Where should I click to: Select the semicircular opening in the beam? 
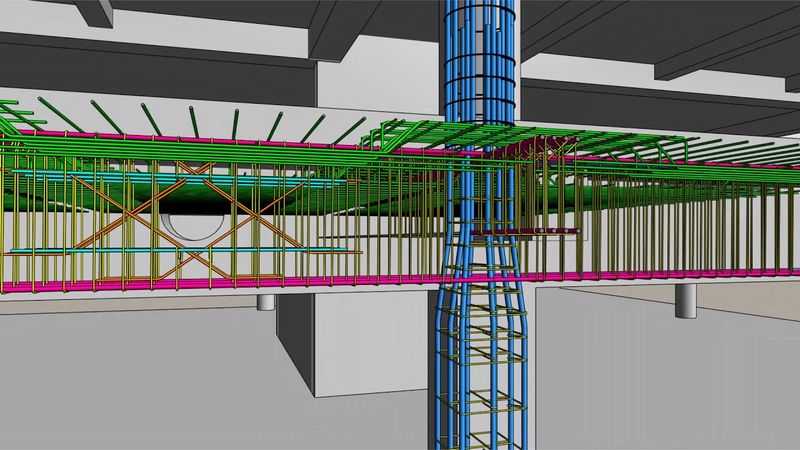click(x=192, y=227)
